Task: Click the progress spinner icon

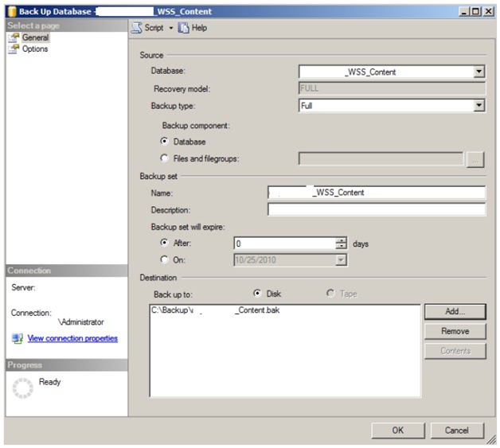Action: [22, 388]
